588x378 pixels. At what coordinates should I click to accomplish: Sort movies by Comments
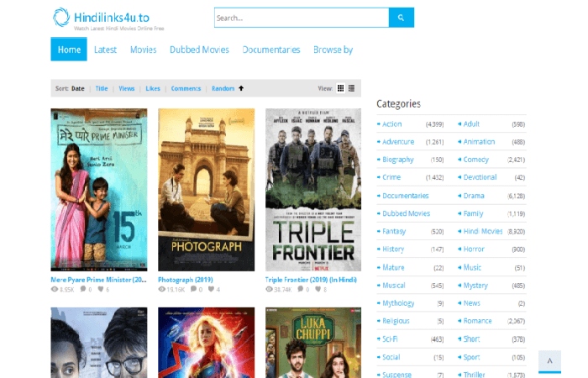(186, 88)
